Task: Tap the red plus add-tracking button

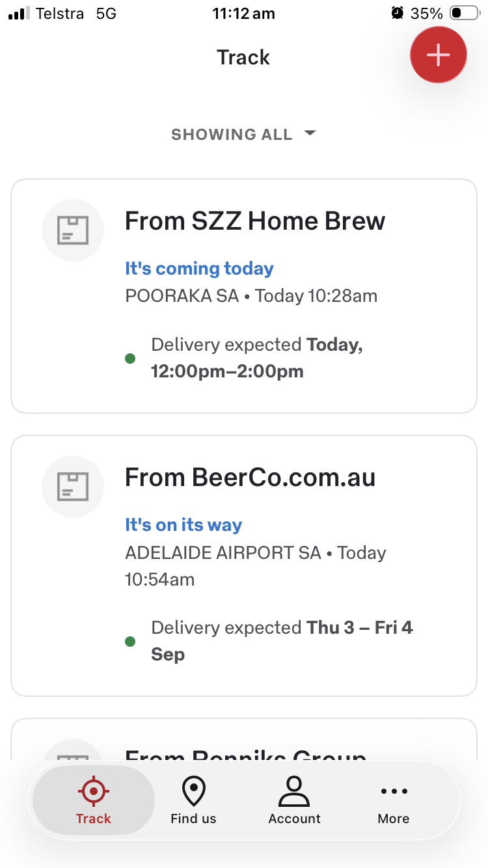Action: point(438,55)
